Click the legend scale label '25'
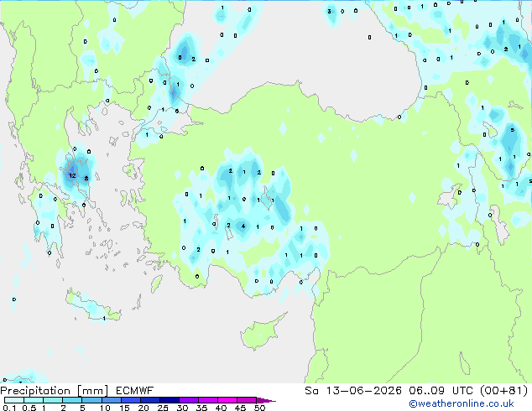 (163, 408)
